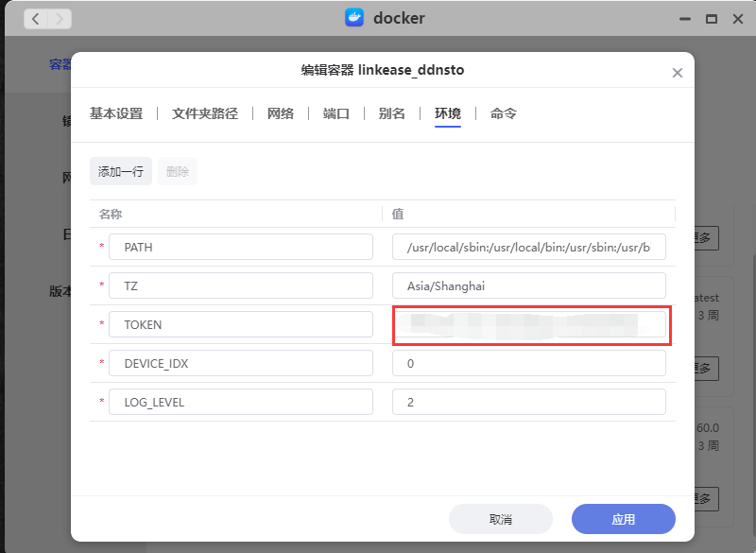Click the dialog title 编辑容器 linkease_ddnsto
756x553 pixels.
(x=383, y=70)
